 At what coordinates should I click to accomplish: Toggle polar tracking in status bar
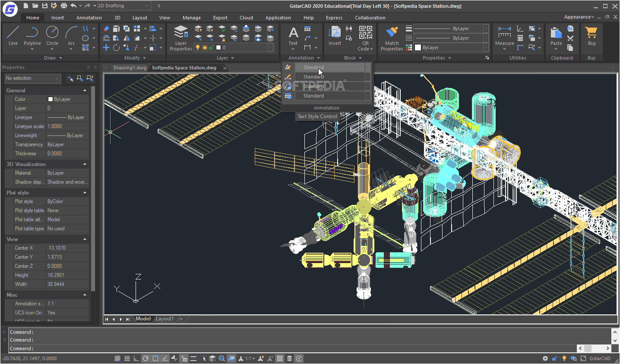coord(146,358)
